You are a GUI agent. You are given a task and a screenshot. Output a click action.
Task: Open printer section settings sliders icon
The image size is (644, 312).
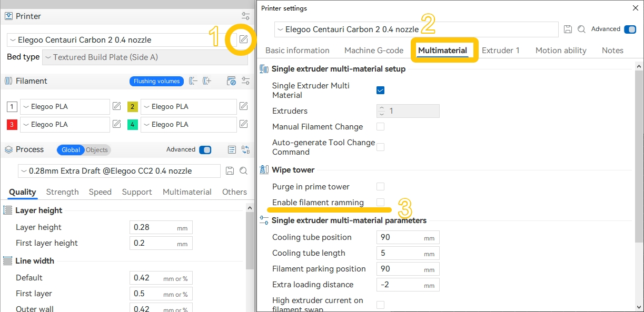tap(245, 16)
